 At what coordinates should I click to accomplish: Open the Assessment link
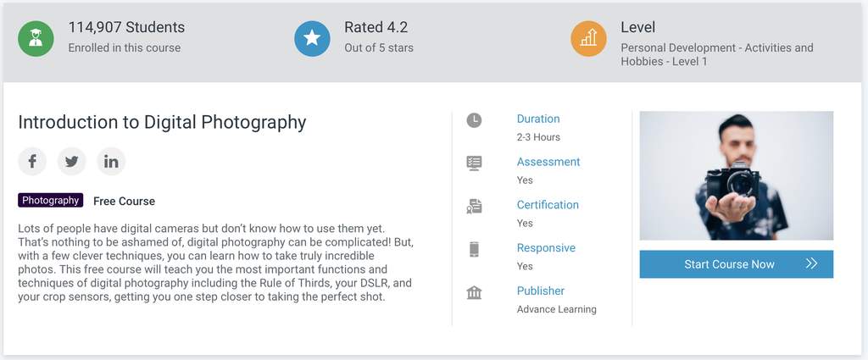pyautogui.click(x=548, y=162)
